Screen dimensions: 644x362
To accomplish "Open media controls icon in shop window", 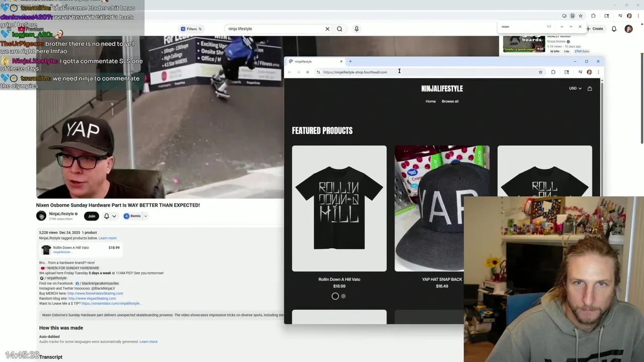I will tap(580, 72).
